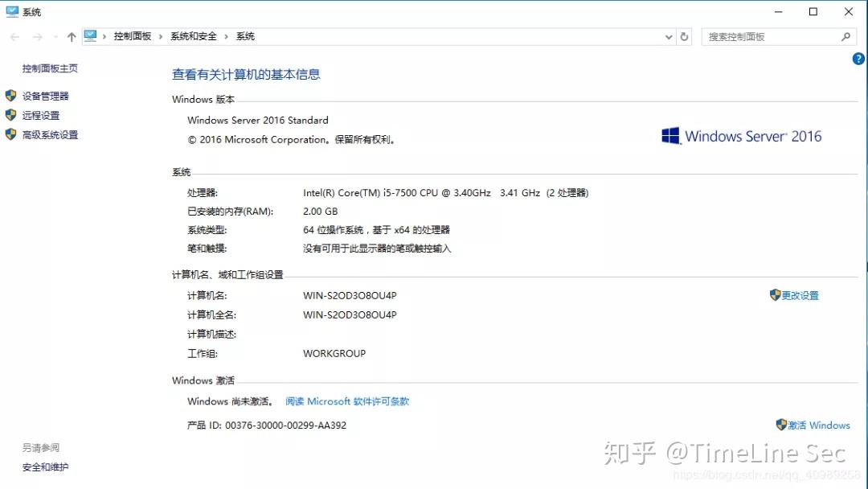Open the recent locations dropdown arrow

55,37
